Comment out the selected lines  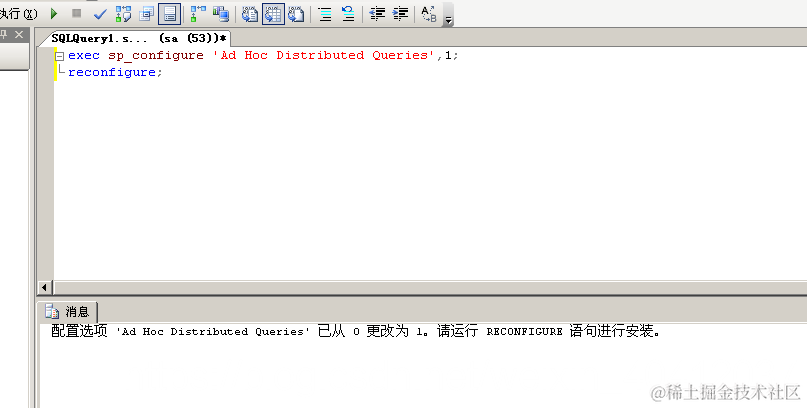pyautogui.click(x=325, y=14)
